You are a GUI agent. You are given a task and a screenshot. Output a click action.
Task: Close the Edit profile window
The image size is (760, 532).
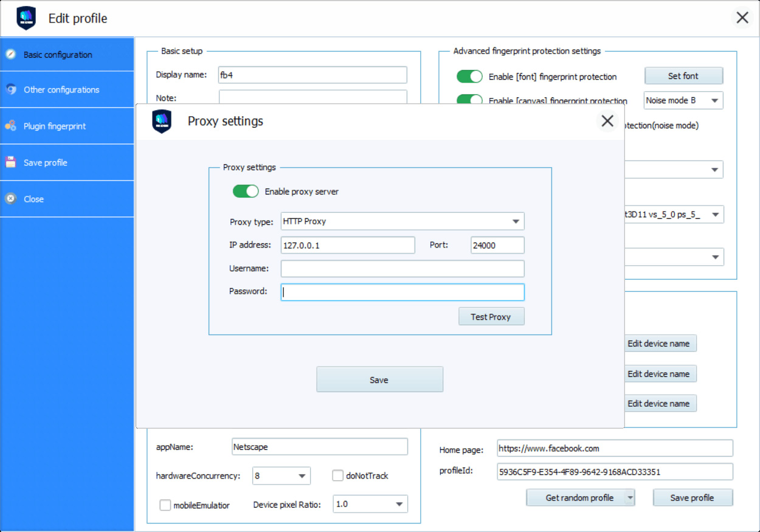[x=742, y=18]
